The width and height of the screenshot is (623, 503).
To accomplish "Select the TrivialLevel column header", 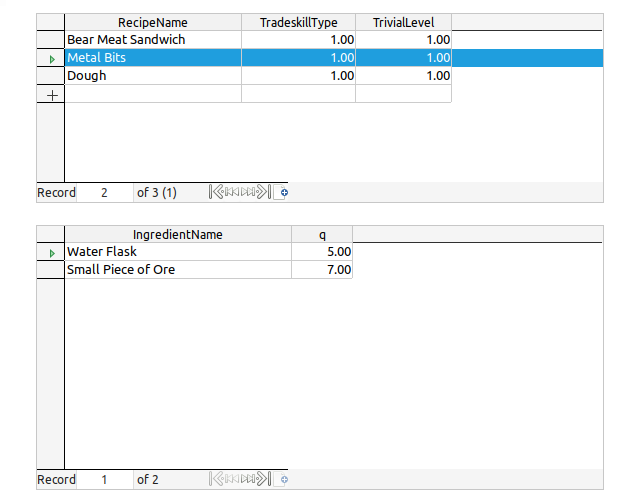I will point(403,22).
